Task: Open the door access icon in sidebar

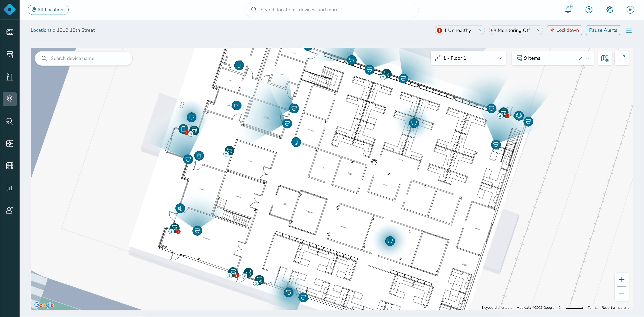Action: click(10, 77)
